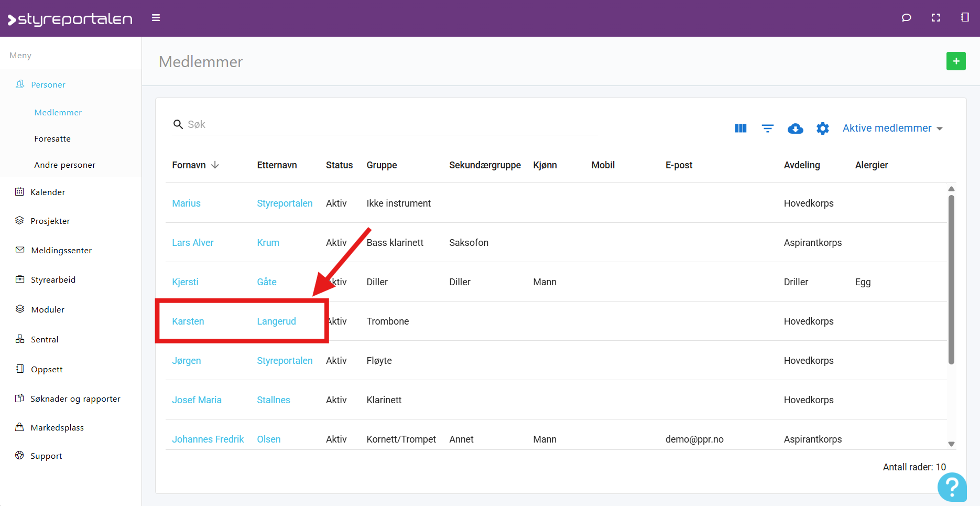Open table settings gear icon

[823, 128]
